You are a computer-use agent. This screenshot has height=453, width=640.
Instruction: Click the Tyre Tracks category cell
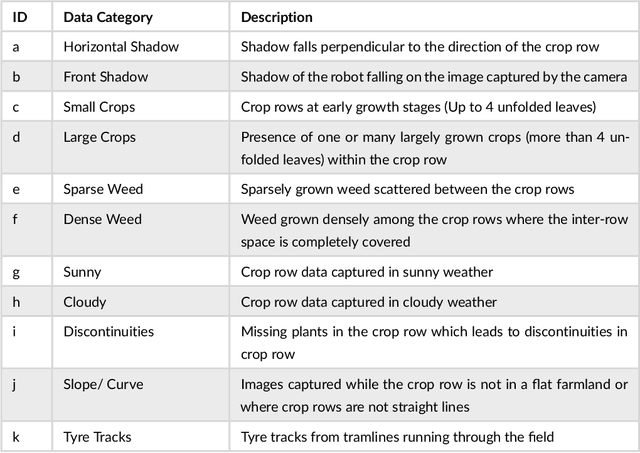pyautogui.click(x=96, y=437)
